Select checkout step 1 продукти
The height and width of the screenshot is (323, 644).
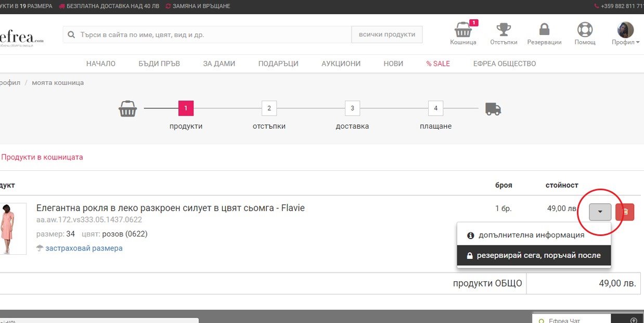click(186, 108)
